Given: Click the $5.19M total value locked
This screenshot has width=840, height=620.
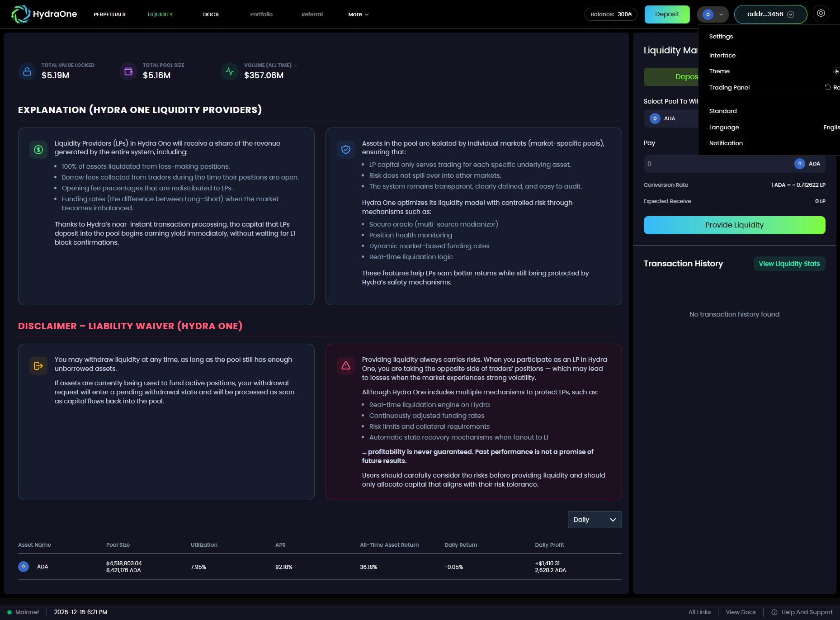Looking at the screenshot, I should [55, 76].
